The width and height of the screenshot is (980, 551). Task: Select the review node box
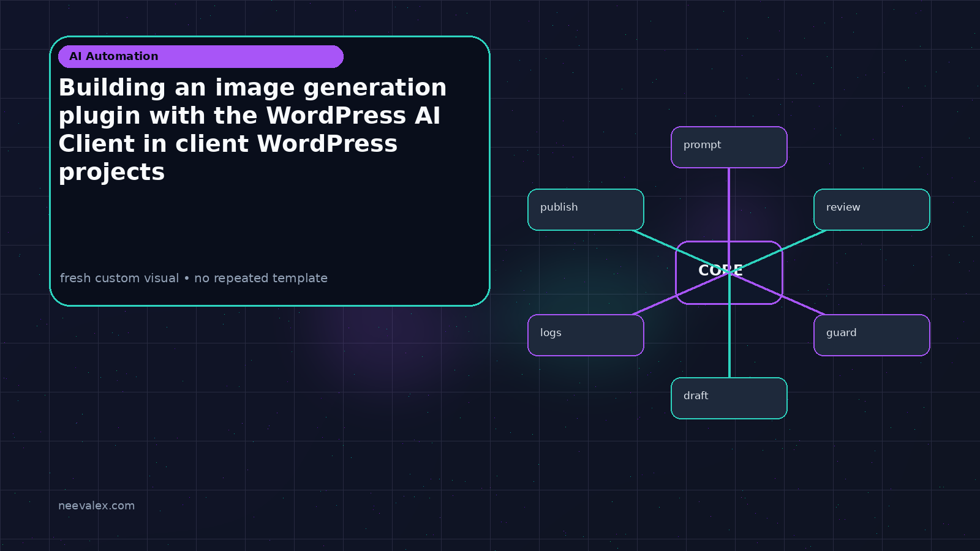(872, 209)
